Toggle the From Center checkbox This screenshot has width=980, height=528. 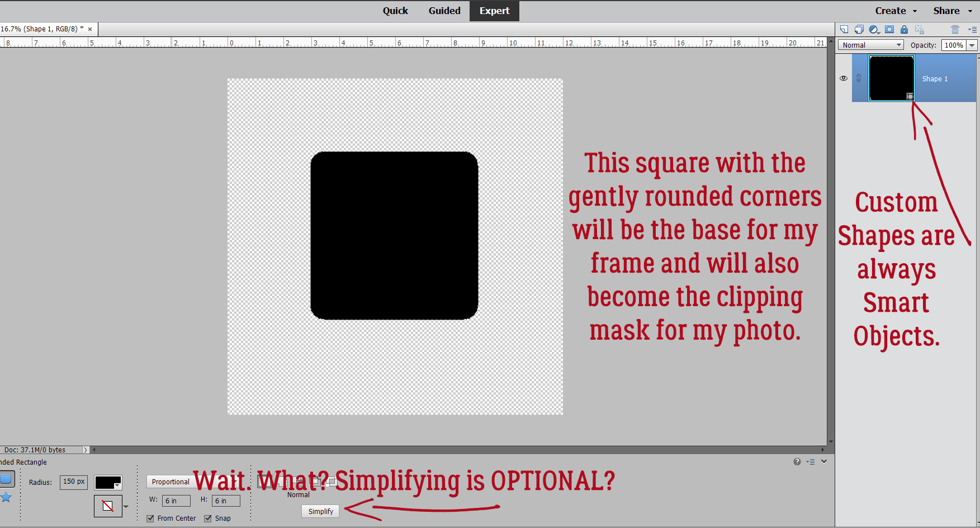pos(150,519)
